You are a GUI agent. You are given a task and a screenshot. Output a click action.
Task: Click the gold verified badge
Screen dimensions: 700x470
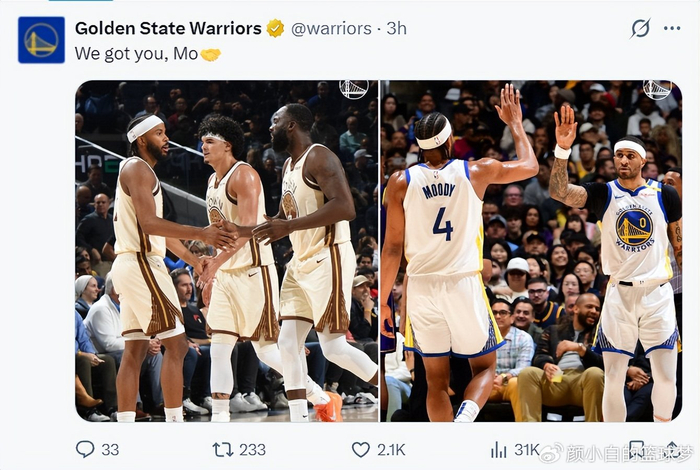[275, 28]
